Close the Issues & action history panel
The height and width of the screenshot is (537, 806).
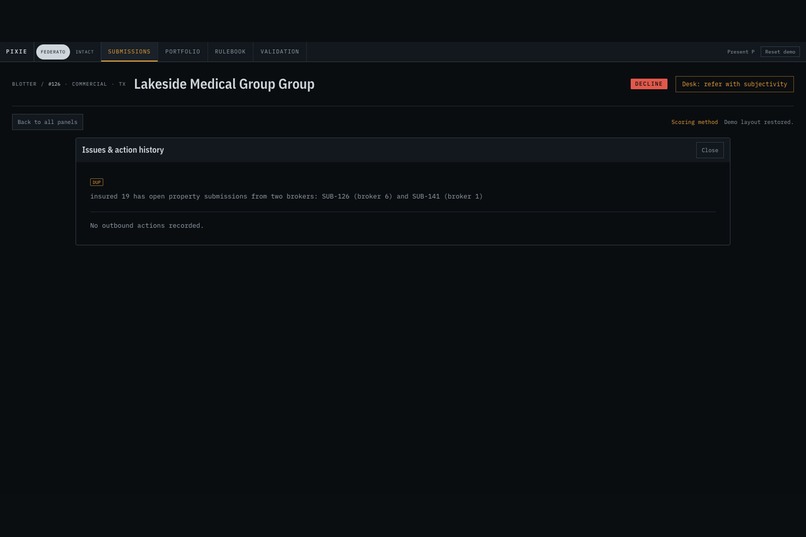click(709, 150)
